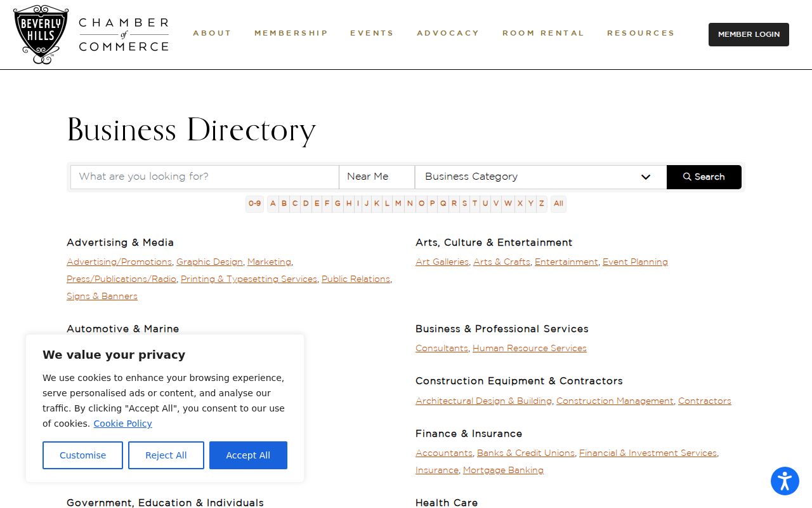Image resolution: width=812 pixels, height=508 pixels.
Task: Open Press/Publications/Radio link
Action: (x=121, y=279)
